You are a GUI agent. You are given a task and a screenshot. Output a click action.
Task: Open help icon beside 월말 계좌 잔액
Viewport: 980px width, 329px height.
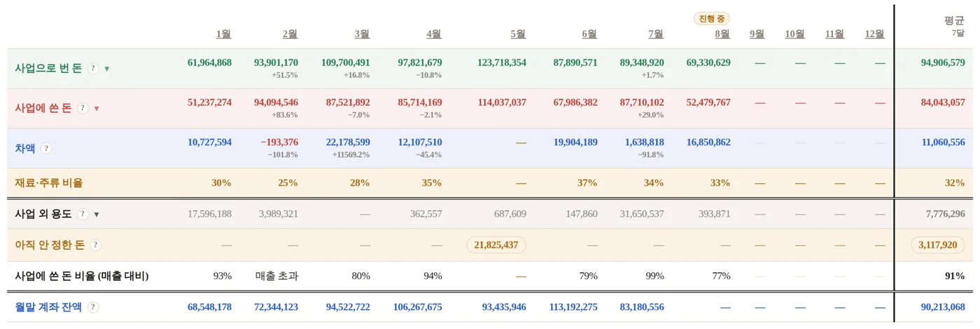[93, 307]
